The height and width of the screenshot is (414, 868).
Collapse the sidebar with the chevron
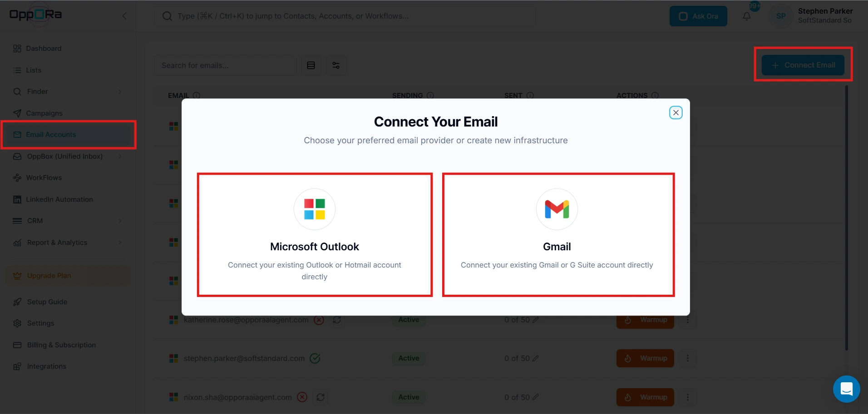click(124, 16)
